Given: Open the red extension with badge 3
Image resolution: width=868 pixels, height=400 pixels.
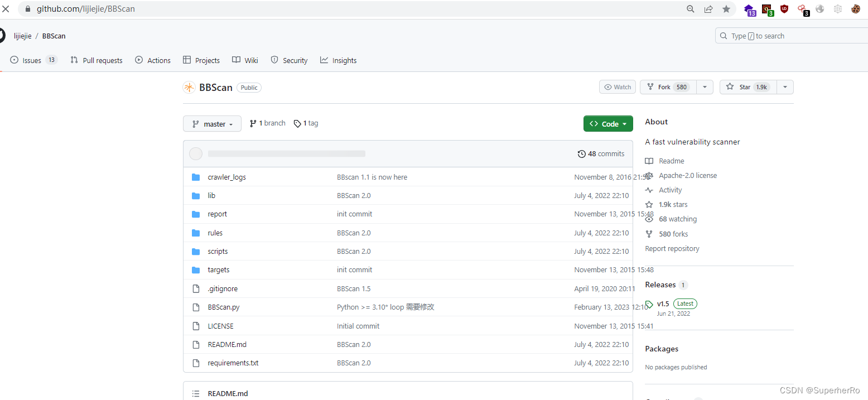Looking at the screenshot, I should pyautogui.click(x=802, y=9).
